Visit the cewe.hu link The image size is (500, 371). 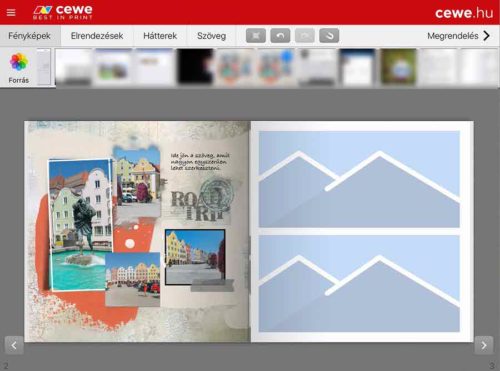coord(464,13)
